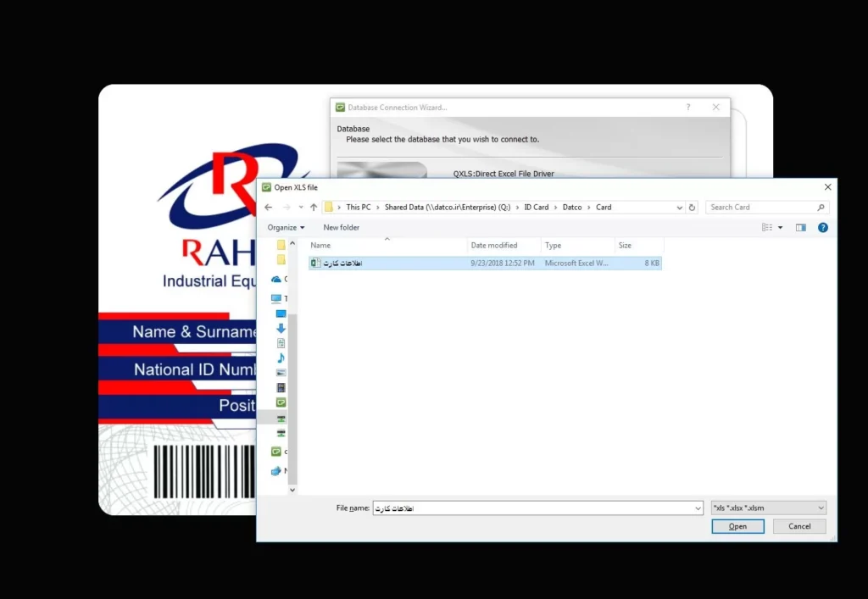Open Downloads in the navigation pane
The image size is (868, 599).
click(281, 328)
